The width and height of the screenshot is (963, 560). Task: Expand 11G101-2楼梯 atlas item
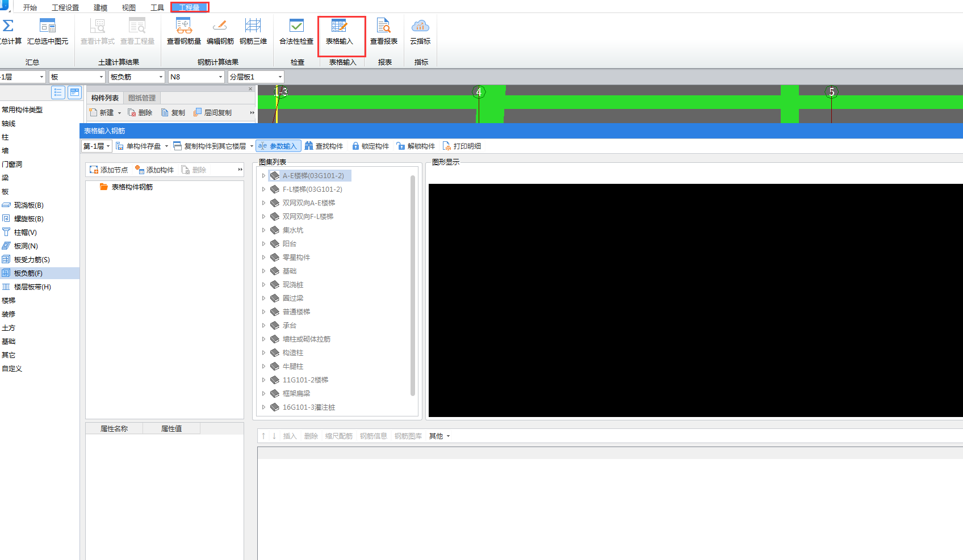click(x=263, y=380)
